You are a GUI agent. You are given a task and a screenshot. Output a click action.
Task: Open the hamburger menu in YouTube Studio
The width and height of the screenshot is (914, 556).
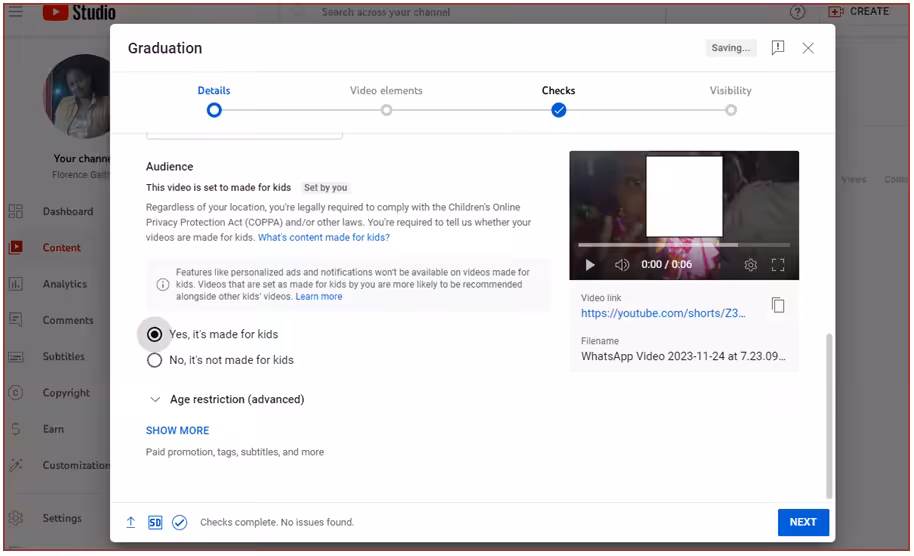16,12
